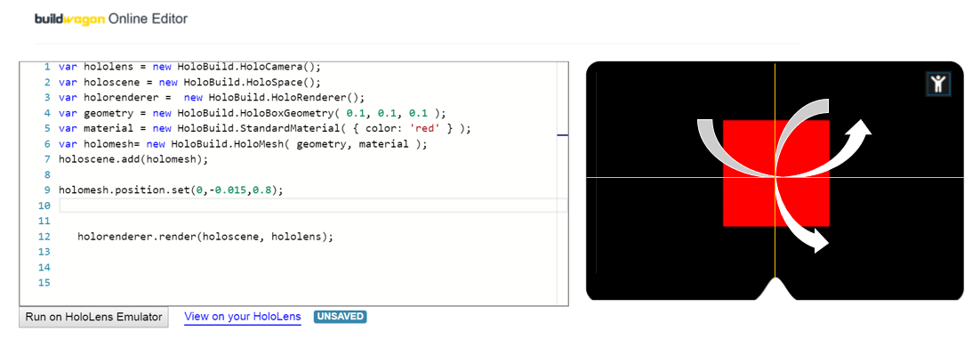Click the holorenderer.render line
The image size is (980, 339).
coord(205,237)
